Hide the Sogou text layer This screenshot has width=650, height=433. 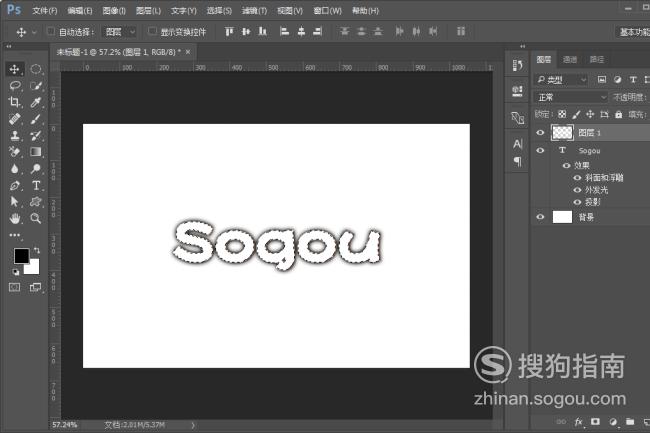coord(540,150)
